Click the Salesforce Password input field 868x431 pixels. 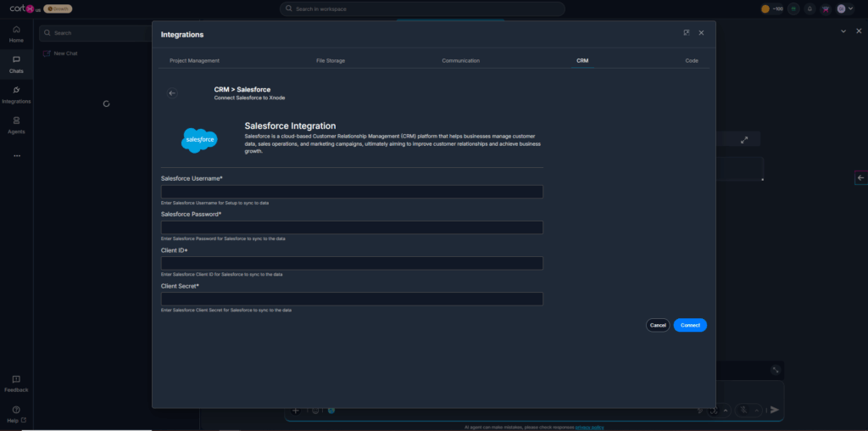[x=352, y=227]
